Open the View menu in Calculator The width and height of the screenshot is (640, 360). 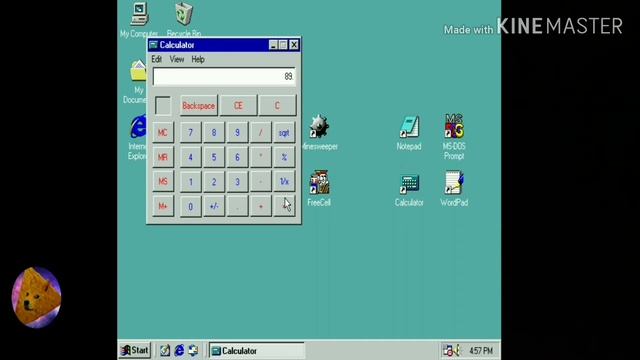[x=177, y=59]
